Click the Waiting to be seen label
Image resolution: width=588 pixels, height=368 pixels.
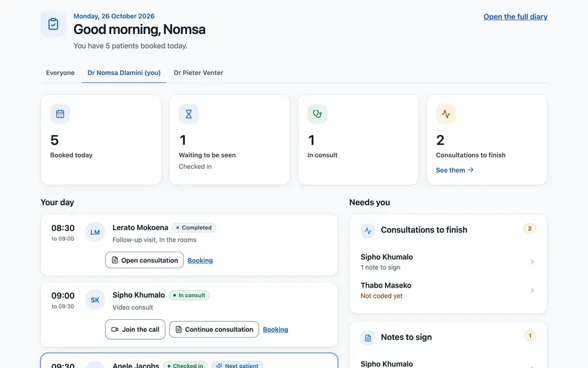(207, 155)
